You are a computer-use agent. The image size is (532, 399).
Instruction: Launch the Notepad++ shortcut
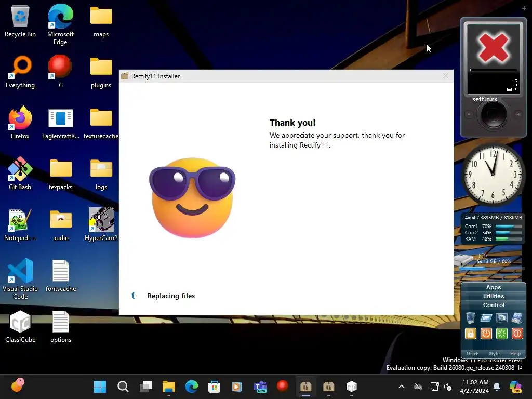(20, 225)
